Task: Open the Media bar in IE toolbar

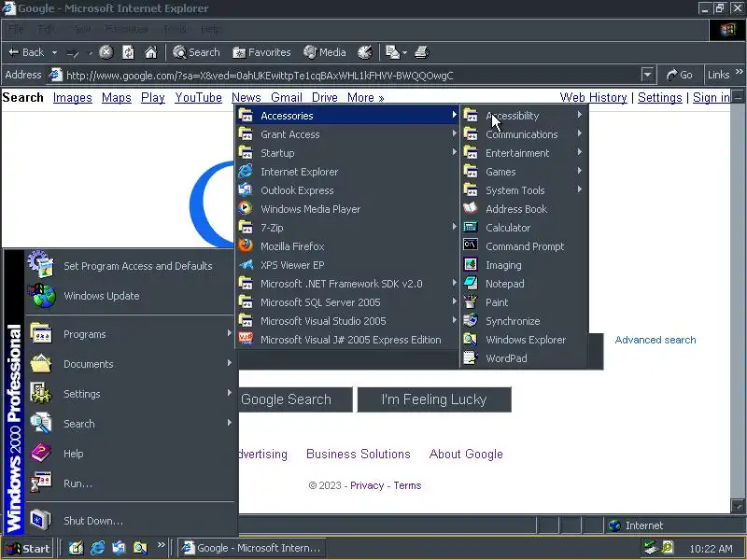Action: pyautogui.click(x=324, y=52)
